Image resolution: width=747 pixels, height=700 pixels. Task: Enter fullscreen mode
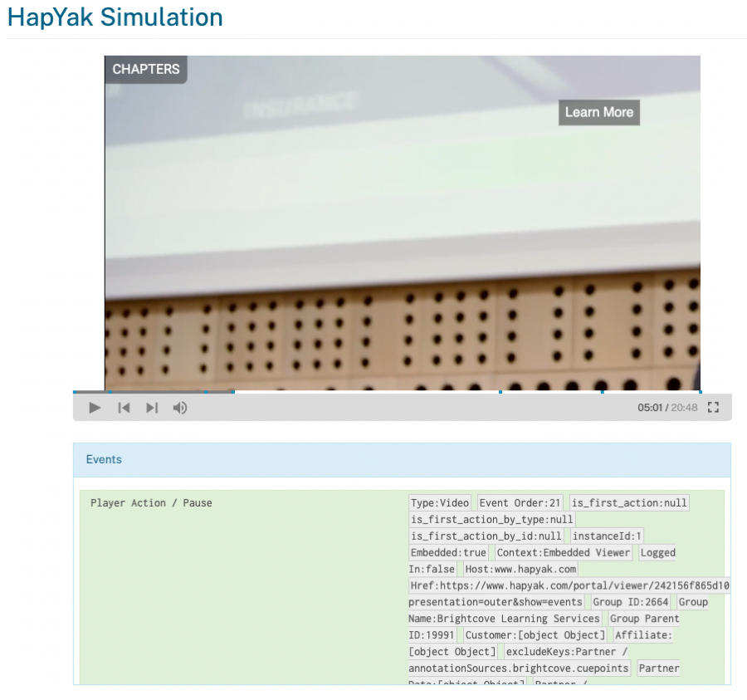point(713,408)
